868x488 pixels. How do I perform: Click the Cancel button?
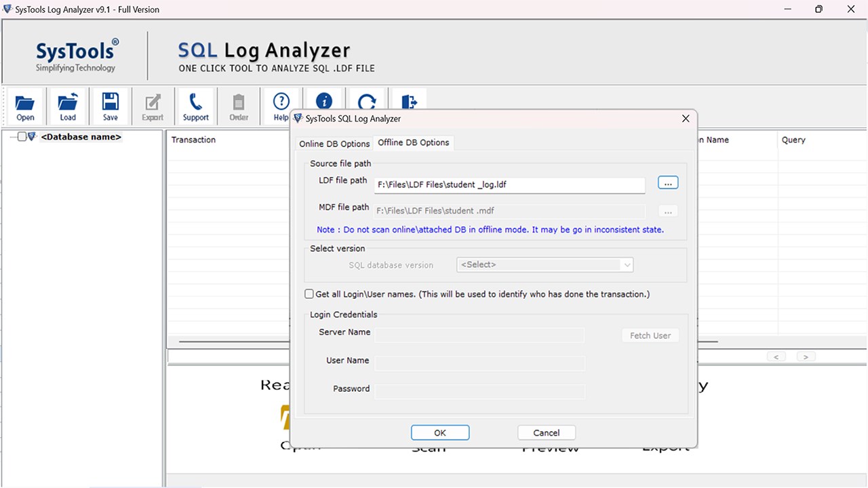point(547,432)
